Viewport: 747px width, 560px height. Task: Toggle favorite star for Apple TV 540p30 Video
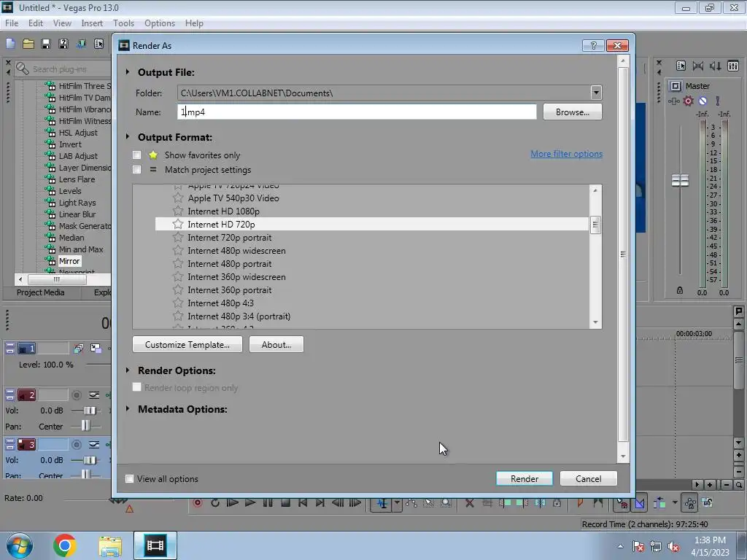point(178,198)
